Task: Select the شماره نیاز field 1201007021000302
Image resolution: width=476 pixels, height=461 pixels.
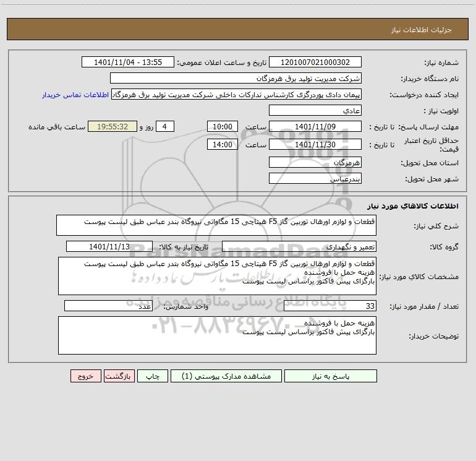Action: click(315, 62)
